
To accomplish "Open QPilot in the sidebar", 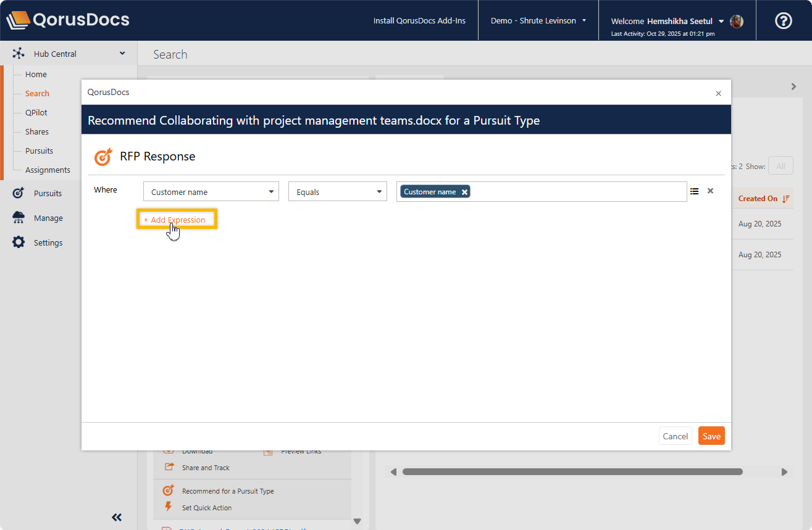I will coord(36,112).
